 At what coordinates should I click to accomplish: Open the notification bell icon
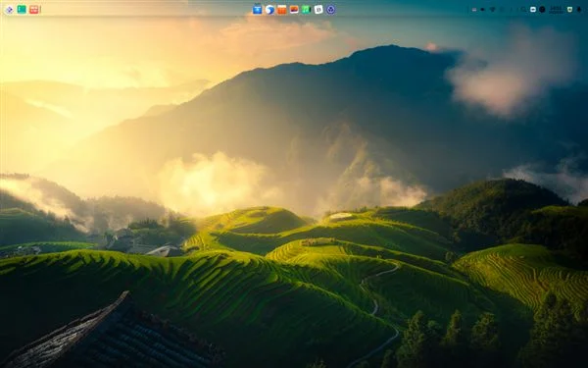tap(579, 10)
